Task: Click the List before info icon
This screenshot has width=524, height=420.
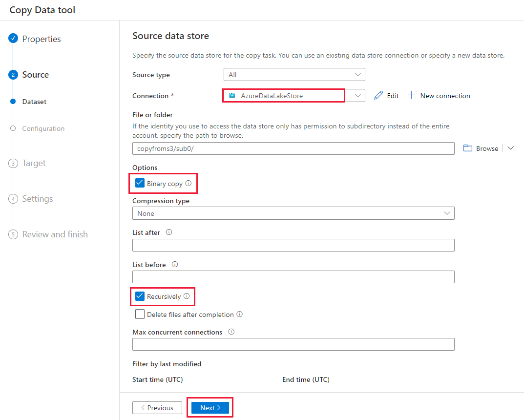Action: [175, 264]
